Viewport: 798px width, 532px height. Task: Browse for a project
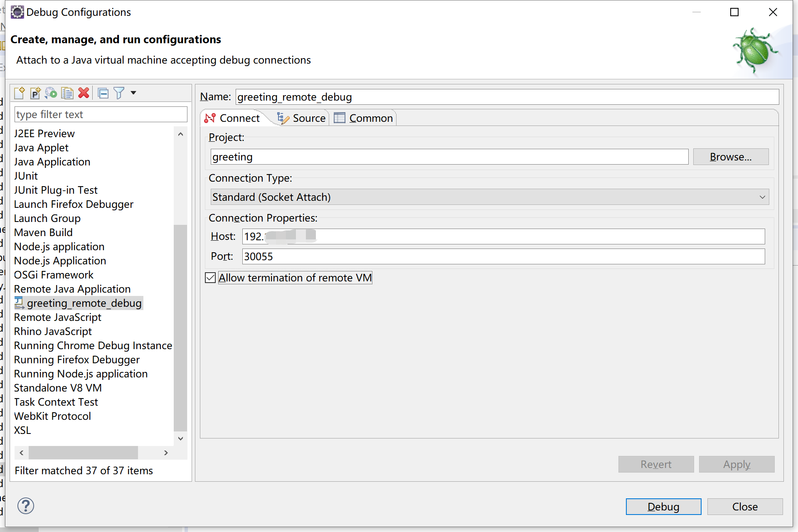coord(731,157)
